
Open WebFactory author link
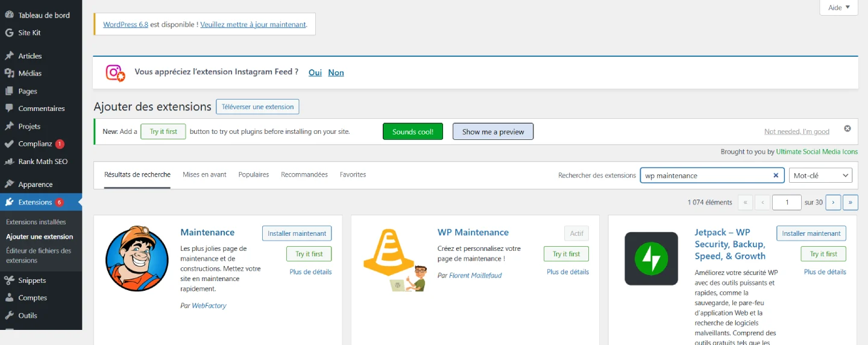coord(209,306)
